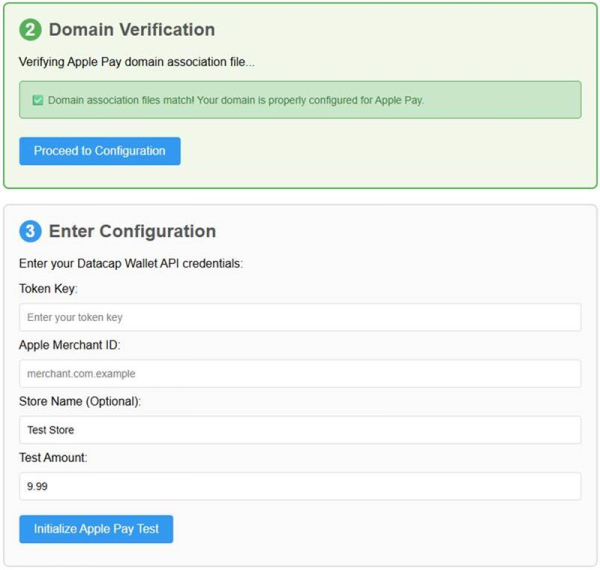Select the Store Name field with Test Store
Image resolution: width=600 pixels, height=570 pixels.
300,430
